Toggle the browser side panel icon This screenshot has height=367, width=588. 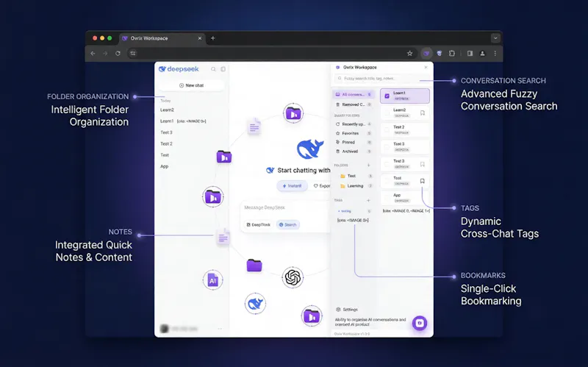(470, 53)
